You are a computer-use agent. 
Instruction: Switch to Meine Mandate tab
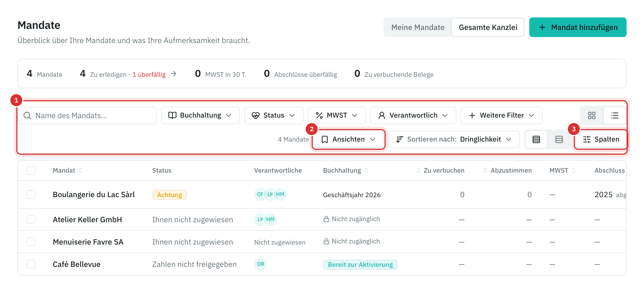[x=418, y=27]
